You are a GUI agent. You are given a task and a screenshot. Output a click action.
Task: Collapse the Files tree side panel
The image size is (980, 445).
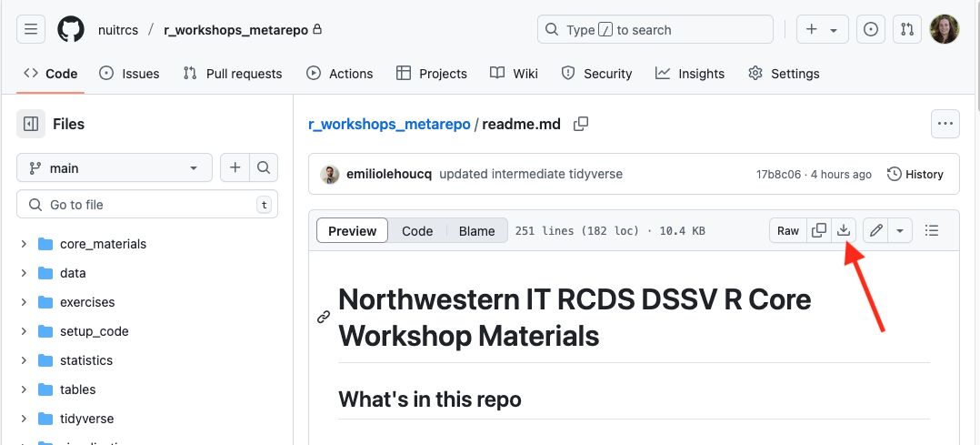click(31, 124)
